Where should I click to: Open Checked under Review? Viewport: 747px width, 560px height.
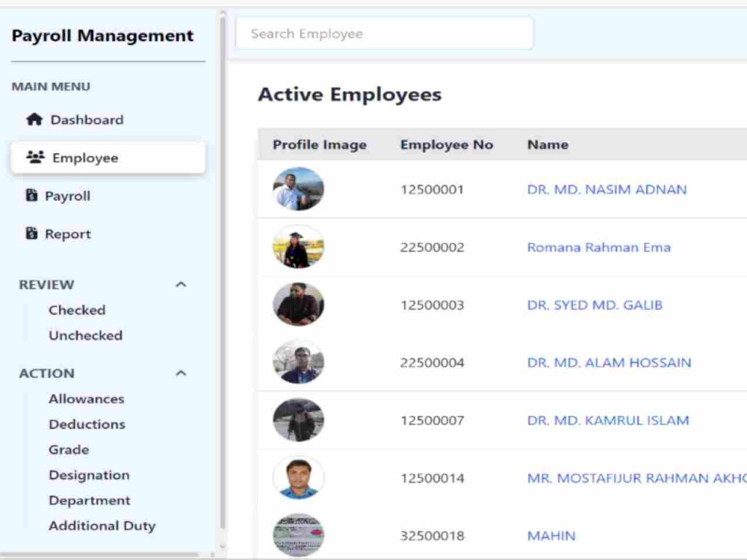pyautogui.click(x=77, y=310)
